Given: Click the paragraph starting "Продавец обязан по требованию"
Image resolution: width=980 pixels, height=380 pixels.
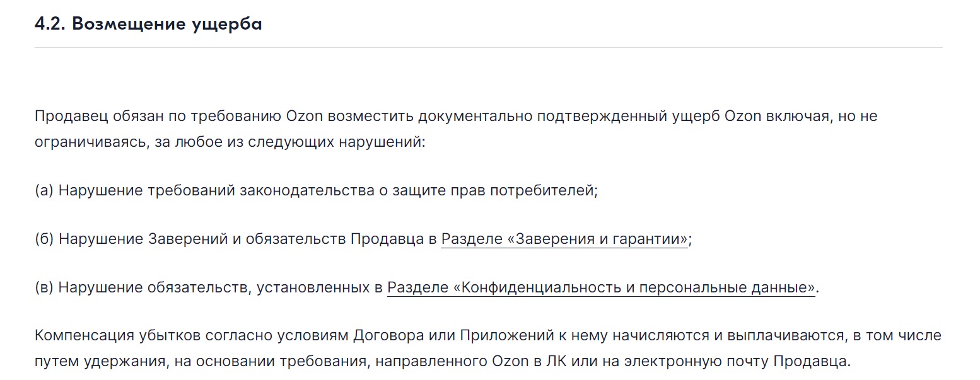Looking at the screenshot, I should click(455, 129).
